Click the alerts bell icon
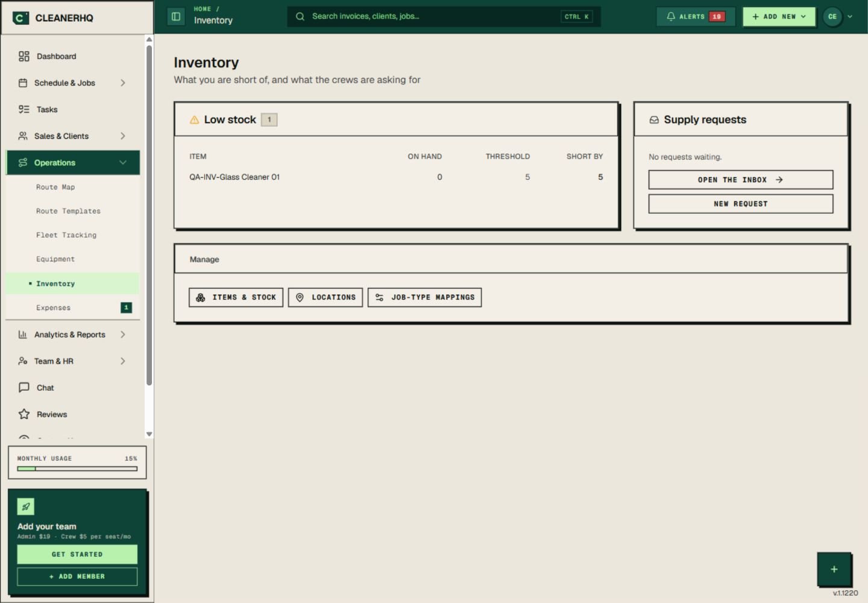 (x=671, y=17)
